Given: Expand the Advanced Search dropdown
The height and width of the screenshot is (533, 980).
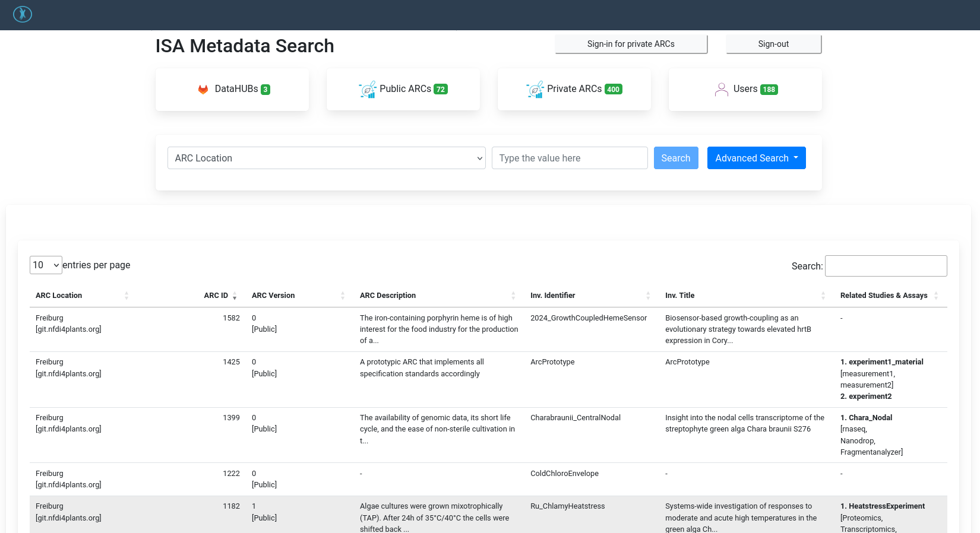Looking at the screenshot, I should (x=757, y=158).
